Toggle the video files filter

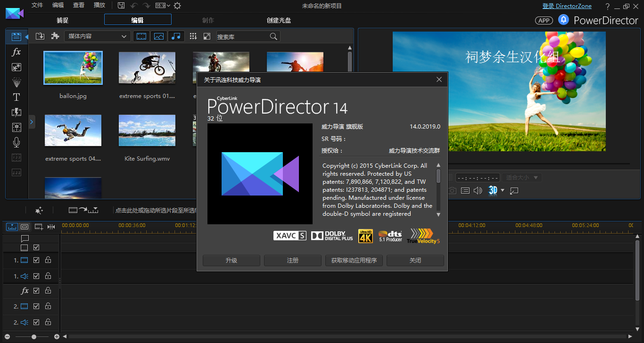141,36
